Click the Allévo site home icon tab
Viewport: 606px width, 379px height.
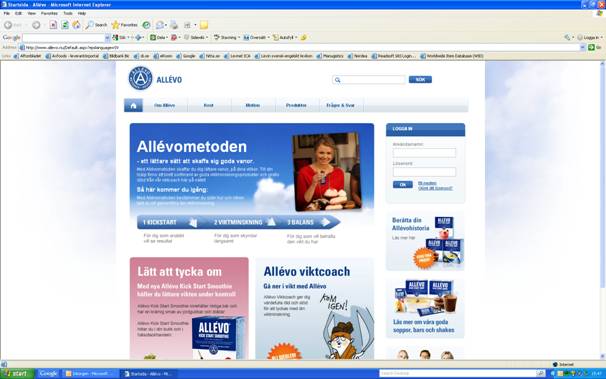[x=133, y=105]
